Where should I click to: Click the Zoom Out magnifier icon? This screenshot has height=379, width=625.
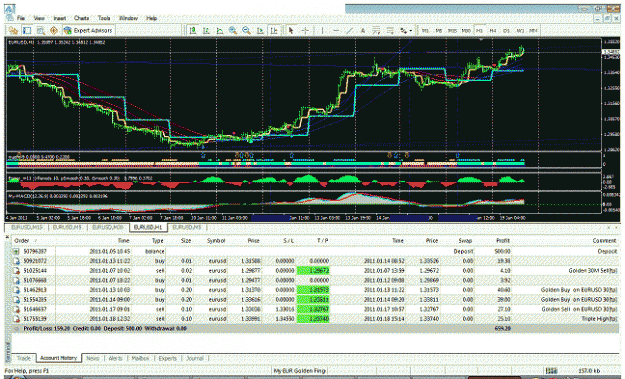coord(246,30)
